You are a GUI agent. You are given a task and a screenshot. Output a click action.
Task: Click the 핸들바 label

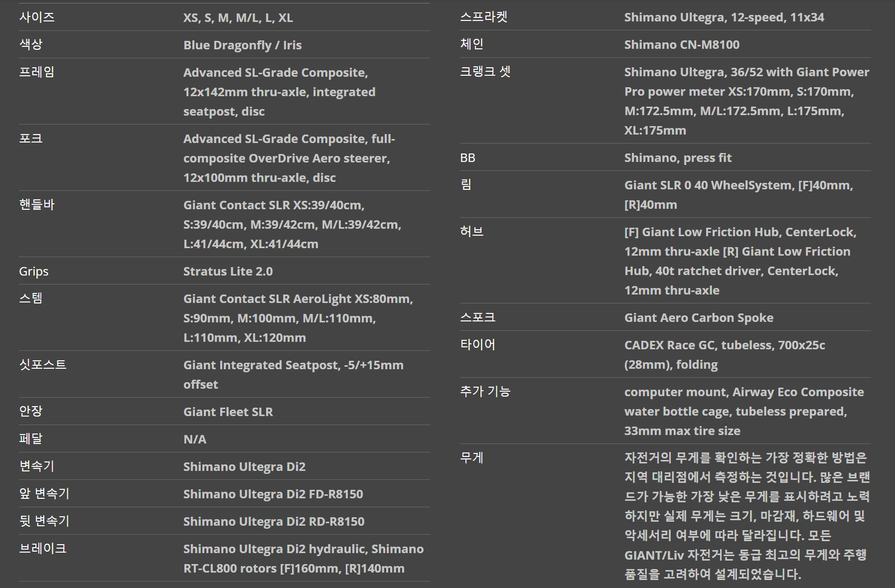[x=37, y=205]
